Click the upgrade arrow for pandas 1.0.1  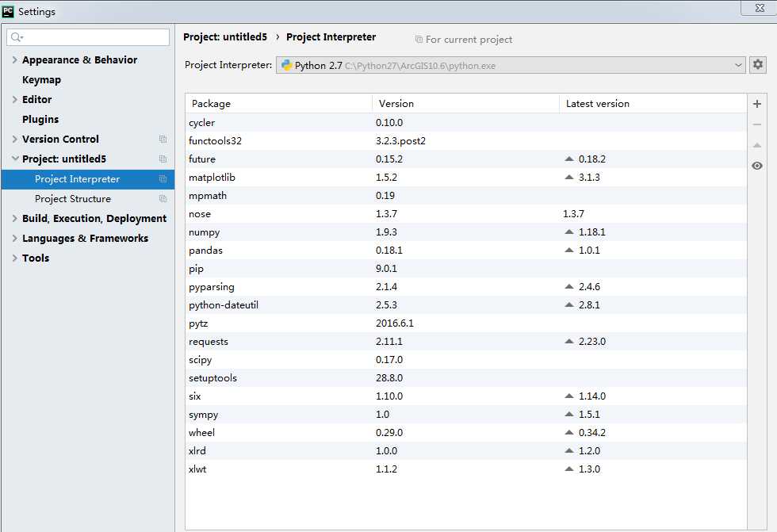click(x=569, y=251)
